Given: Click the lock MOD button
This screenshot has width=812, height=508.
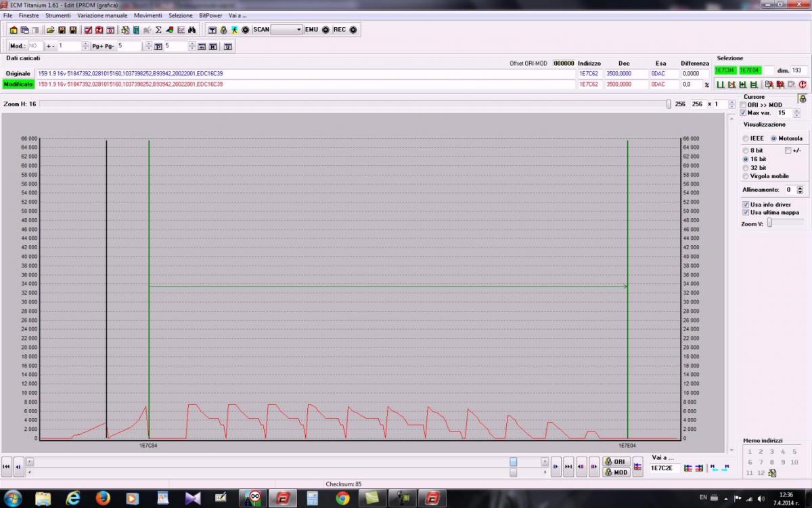Looking at the screenshot, I should [x=616, y=472].
